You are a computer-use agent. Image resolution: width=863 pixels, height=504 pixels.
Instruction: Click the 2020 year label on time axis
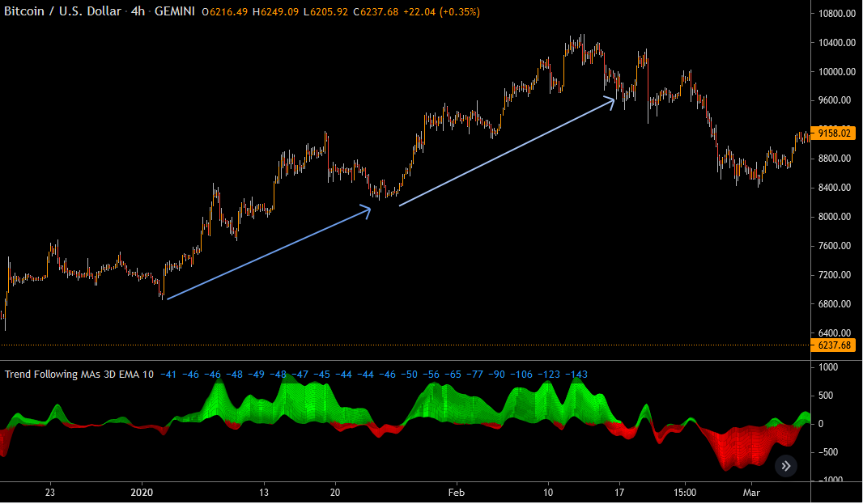coord(142,493)
